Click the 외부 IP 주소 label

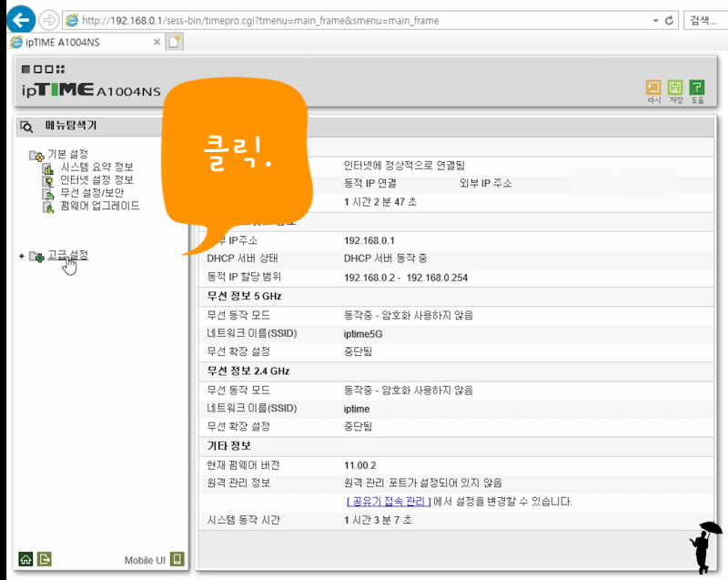point(486,183)
